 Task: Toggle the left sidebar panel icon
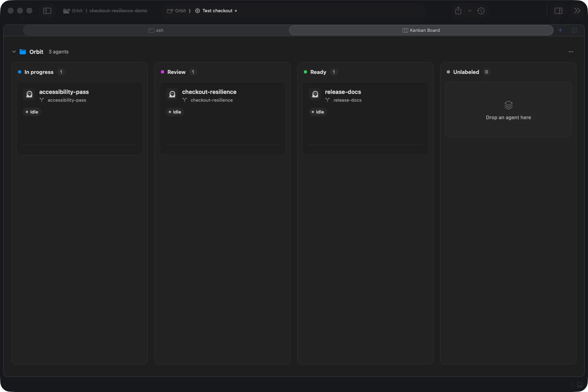point(47,11)
